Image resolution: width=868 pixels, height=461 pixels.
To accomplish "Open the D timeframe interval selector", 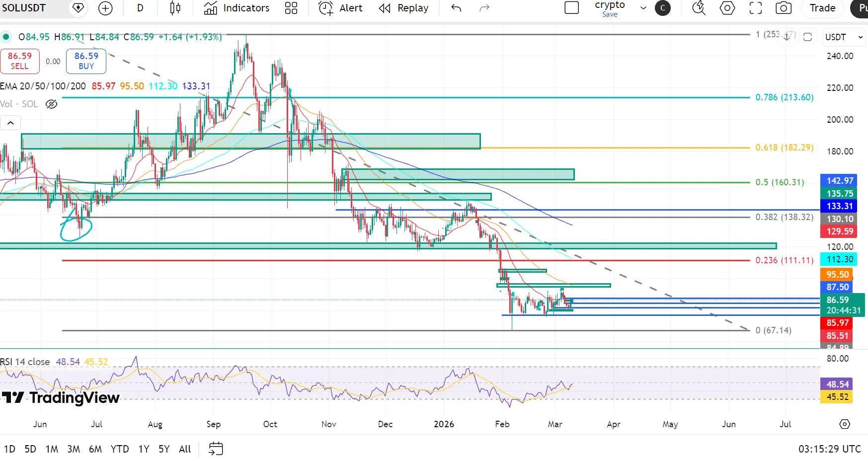I will point(140,8).
